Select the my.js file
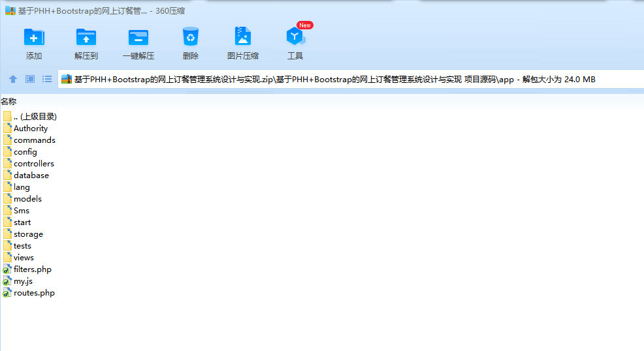Image resolution: width=644 pixels, height=351 pixels. (23, 281)
